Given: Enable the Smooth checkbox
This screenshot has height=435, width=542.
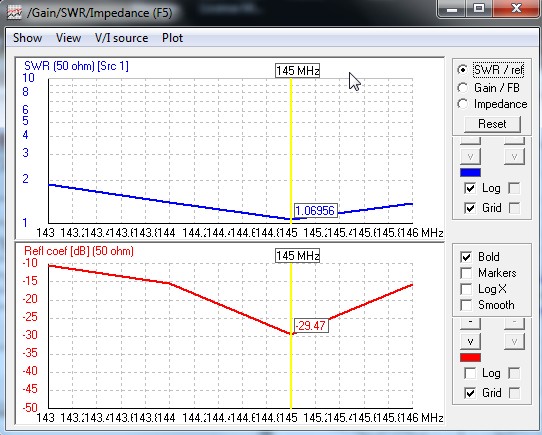Looking at the screenshot, I should 466,305.
